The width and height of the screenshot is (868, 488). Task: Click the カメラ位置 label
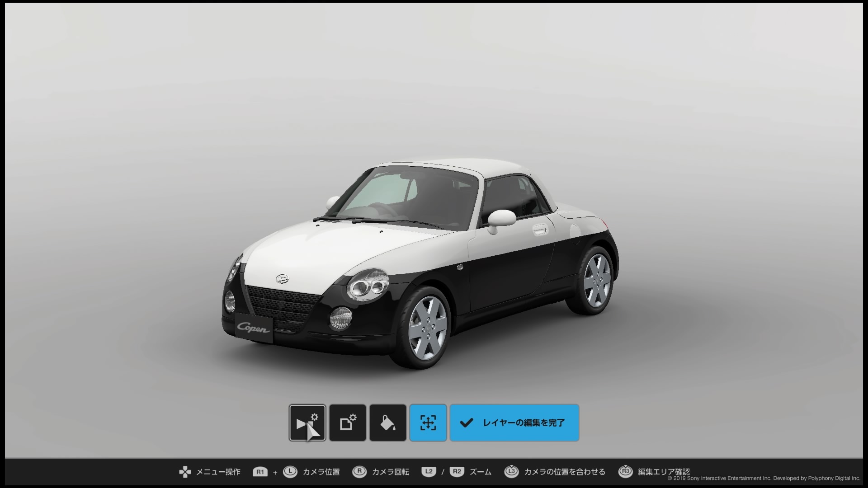(x=321, y=472)
